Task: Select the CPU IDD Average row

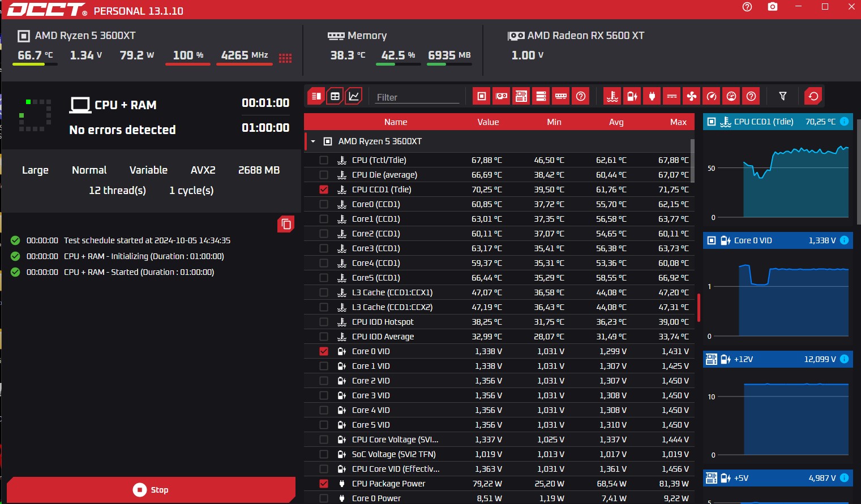Action: pos(499,337)
